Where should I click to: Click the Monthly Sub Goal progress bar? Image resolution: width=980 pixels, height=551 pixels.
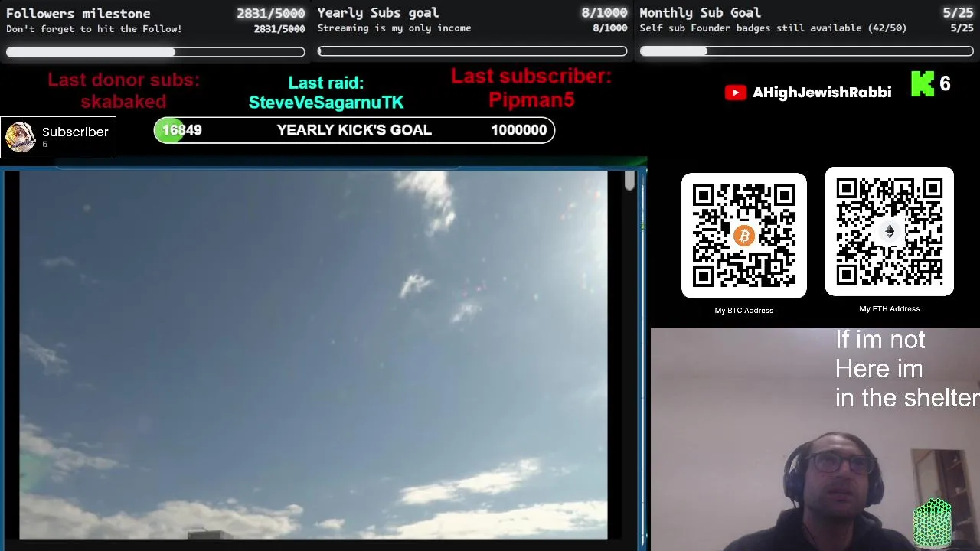[807, 51]
